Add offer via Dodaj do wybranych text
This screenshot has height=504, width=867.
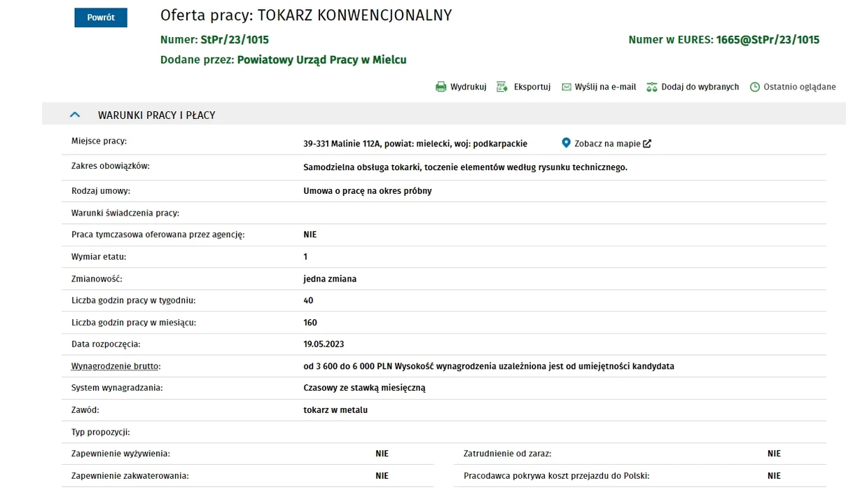[x=700, y=87]
